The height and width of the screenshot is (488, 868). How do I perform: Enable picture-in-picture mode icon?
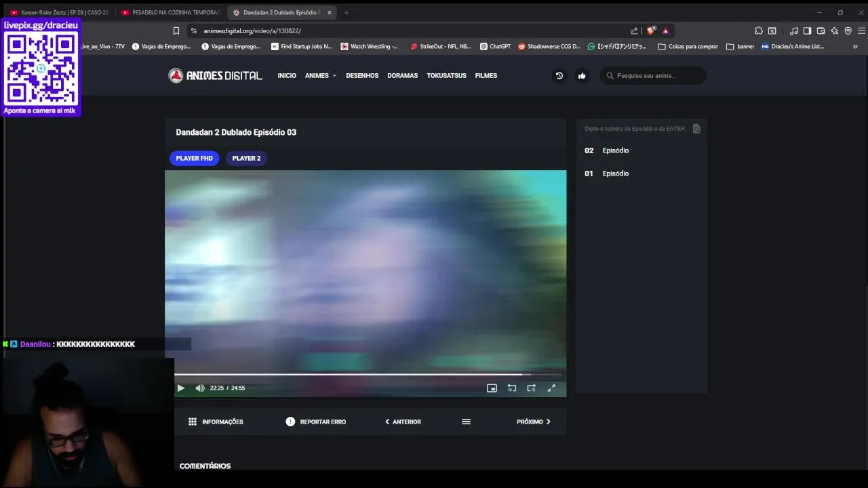click(492, 388)
